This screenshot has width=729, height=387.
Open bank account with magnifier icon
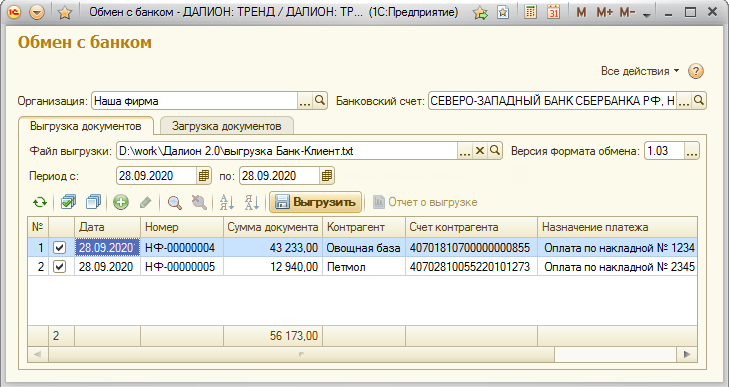tap(699, 100)
